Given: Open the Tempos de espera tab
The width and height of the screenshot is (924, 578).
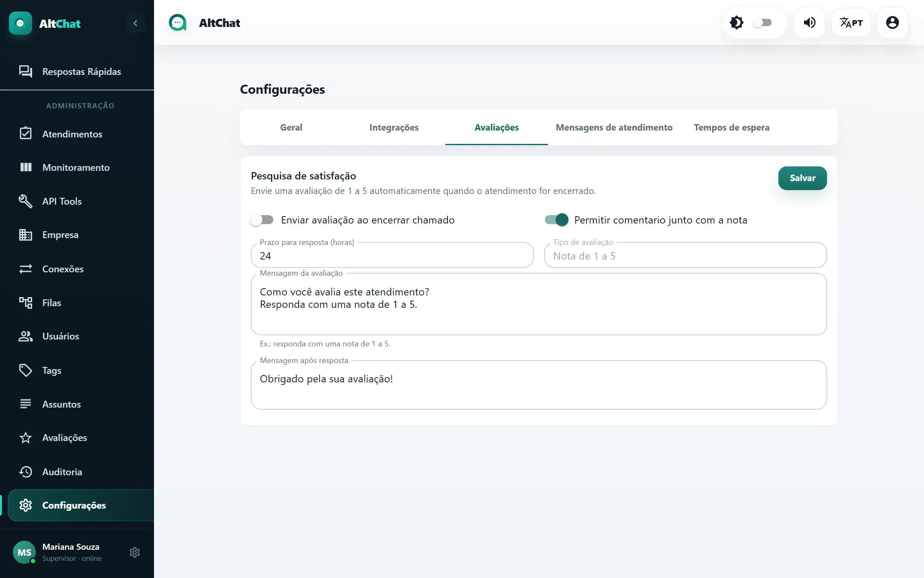Looking at the screenshot, I should [731, 127].
